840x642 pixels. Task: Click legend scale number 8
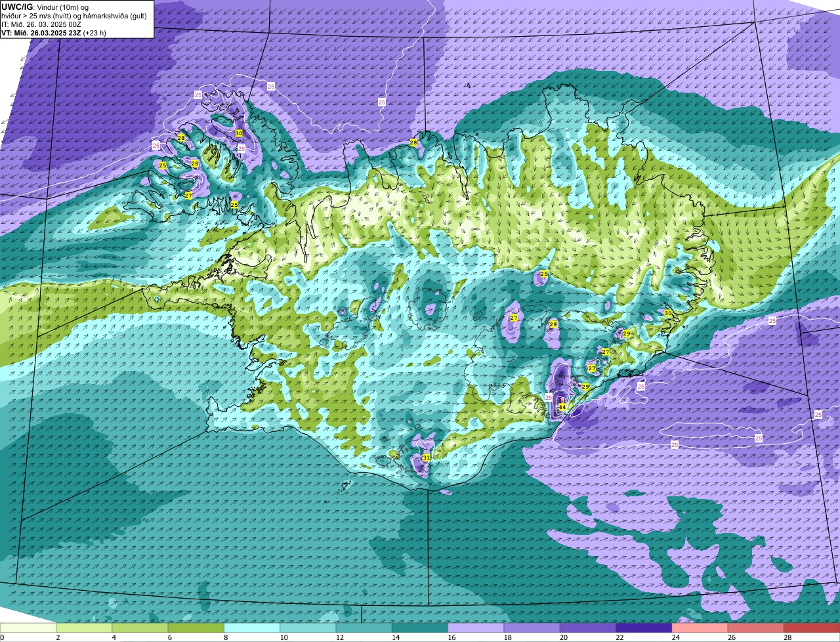pos(226,637)
